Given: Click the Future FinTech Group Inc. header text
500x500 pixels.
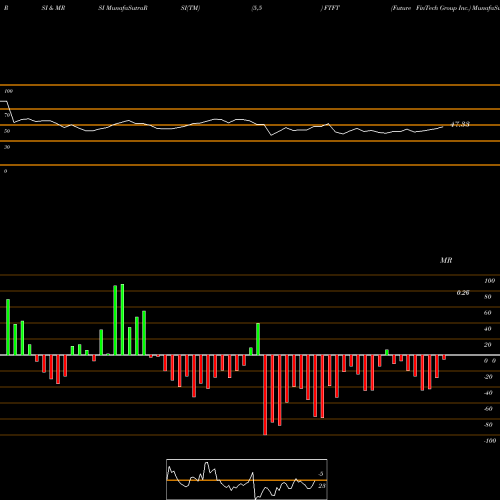Looking at the screenshot, I should (431, 8).
